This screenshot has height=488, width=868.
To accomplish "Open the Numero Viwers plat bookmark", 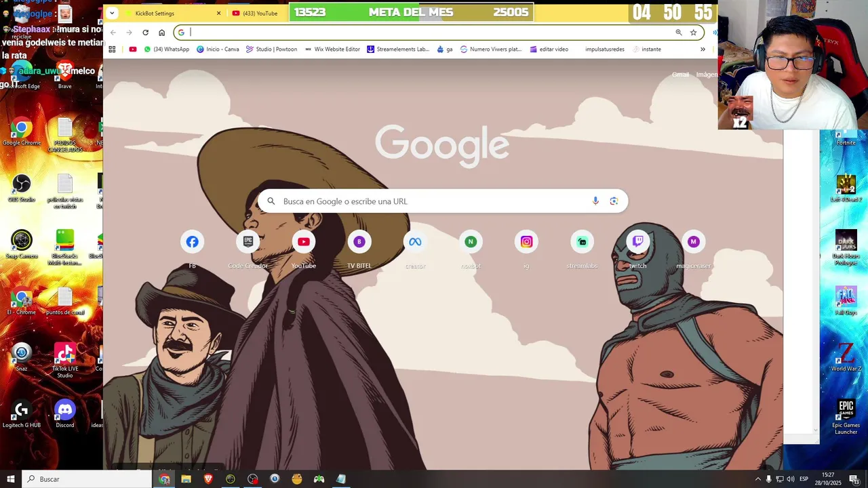I will coord(491,49).
